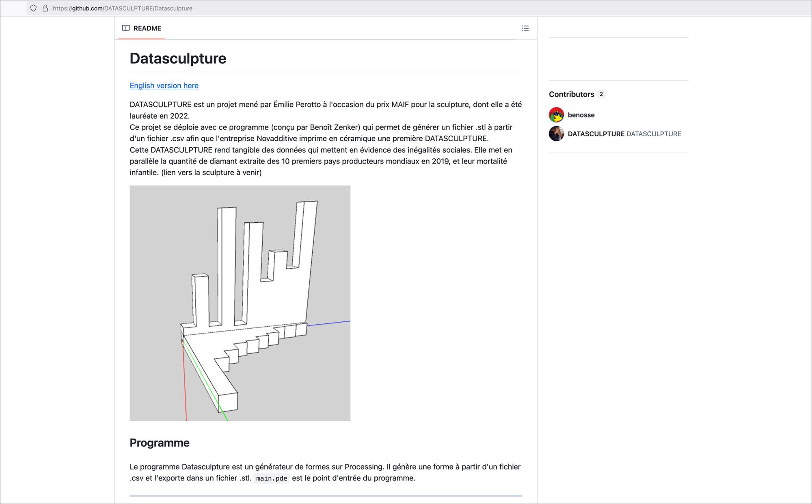
Task: Click the padlock site security icon
Action: tap(45, 8)
